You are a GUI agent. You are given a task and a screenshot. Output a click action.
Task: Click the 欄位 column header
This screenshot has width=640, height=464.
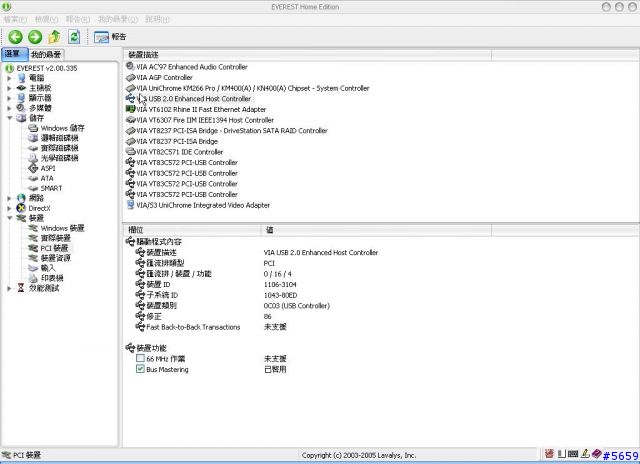pyautogui.click(x=192, y=230)
